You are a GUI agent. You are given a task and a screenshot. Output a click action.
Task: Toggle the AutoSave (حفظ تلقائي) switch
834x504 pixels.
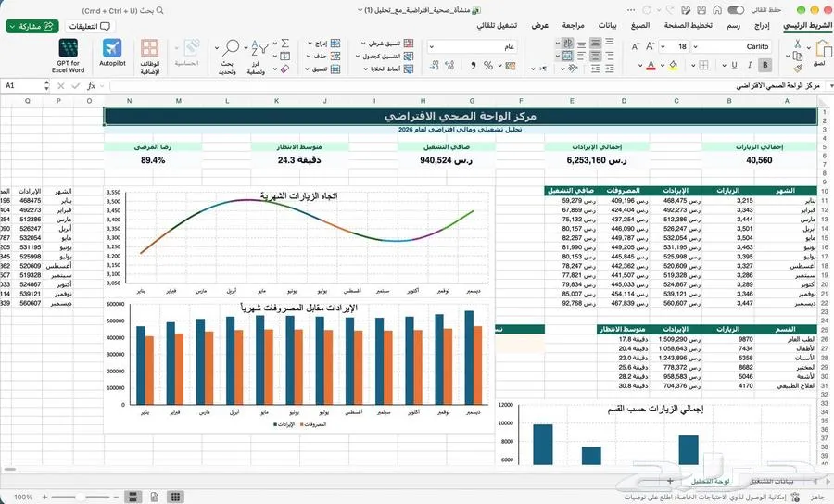736,10
